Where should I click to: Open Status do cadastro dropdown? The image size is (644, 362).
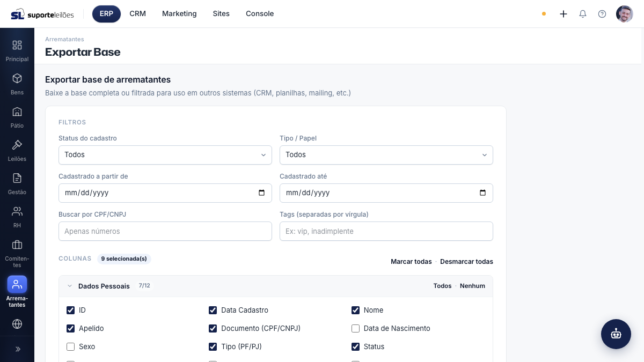[x=165, y=155]
